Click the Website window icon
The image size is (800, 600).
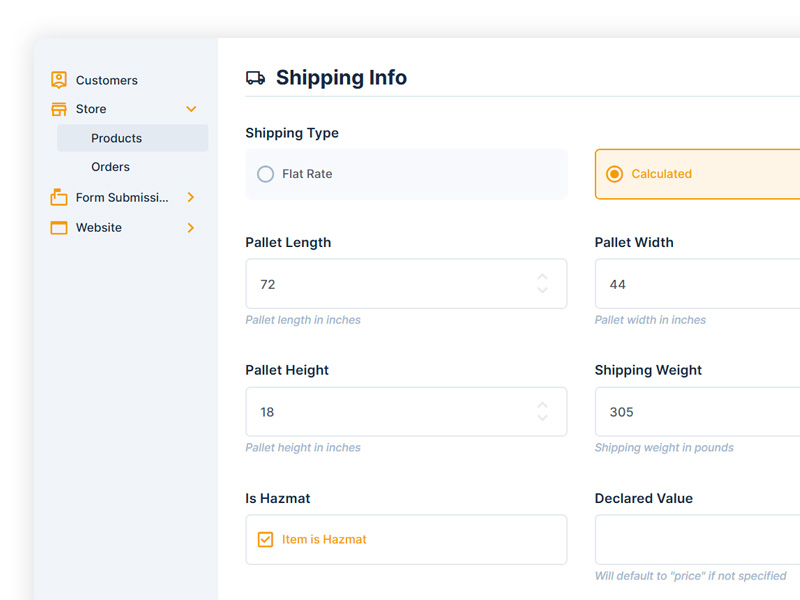59,228
